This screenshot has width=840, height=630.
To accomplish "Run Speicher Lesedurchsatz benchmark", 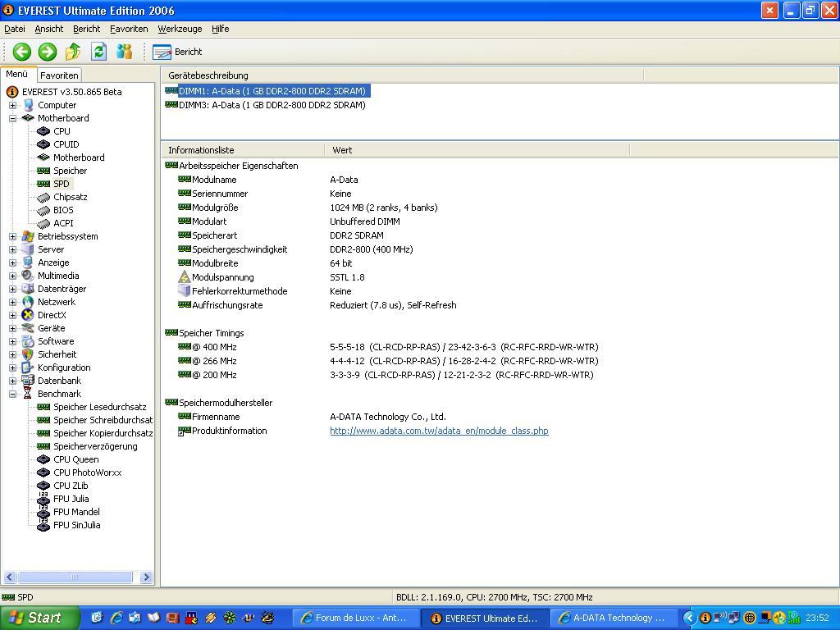I will pos(99,407).
